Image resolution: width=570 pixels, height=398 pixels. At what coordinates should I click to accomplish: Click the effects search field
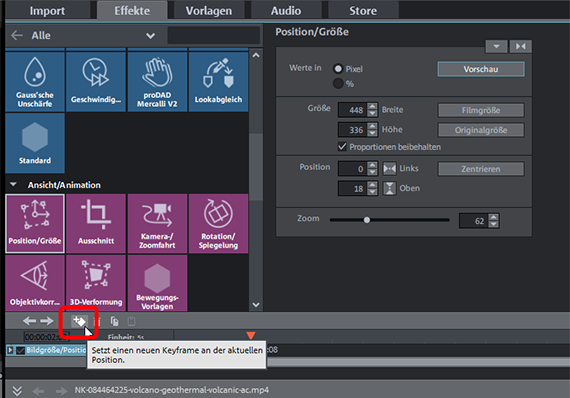click(213, 35)
